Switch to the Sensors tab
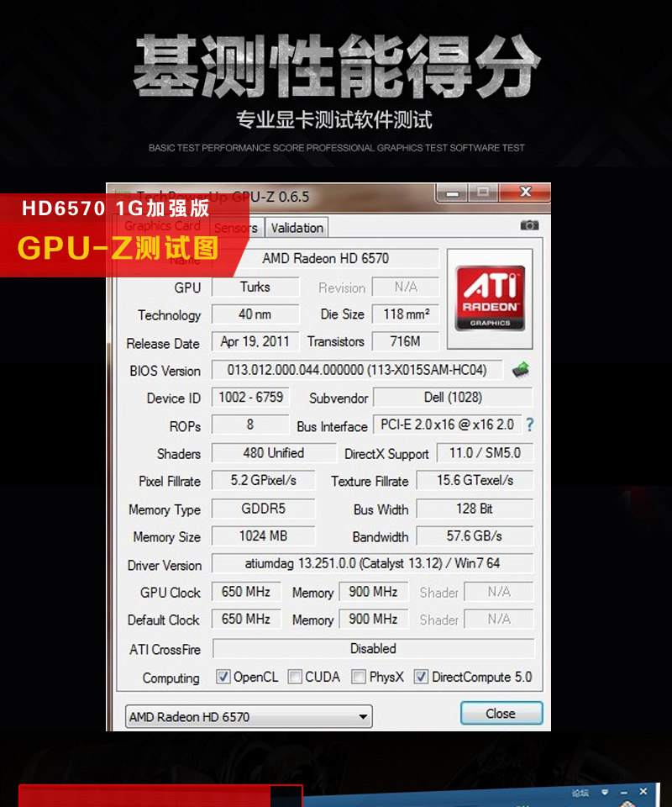This screenshot has height=807, width=672. pos(236,228)
